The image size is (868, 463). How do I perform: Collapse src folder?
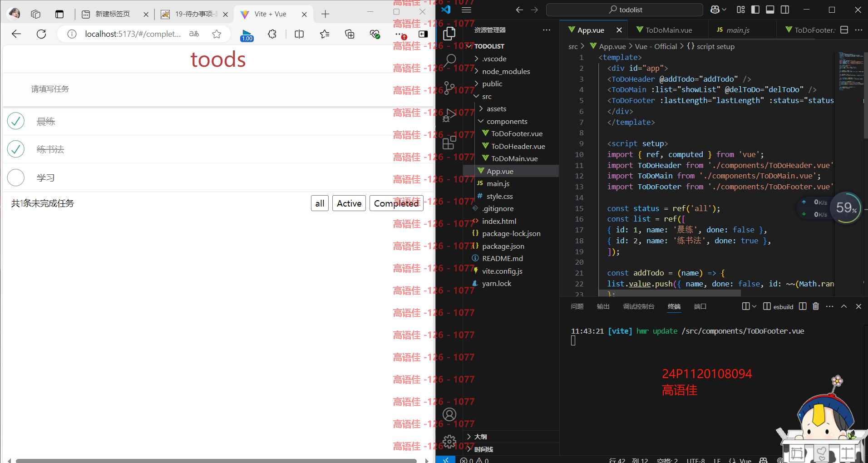[511, 96]
